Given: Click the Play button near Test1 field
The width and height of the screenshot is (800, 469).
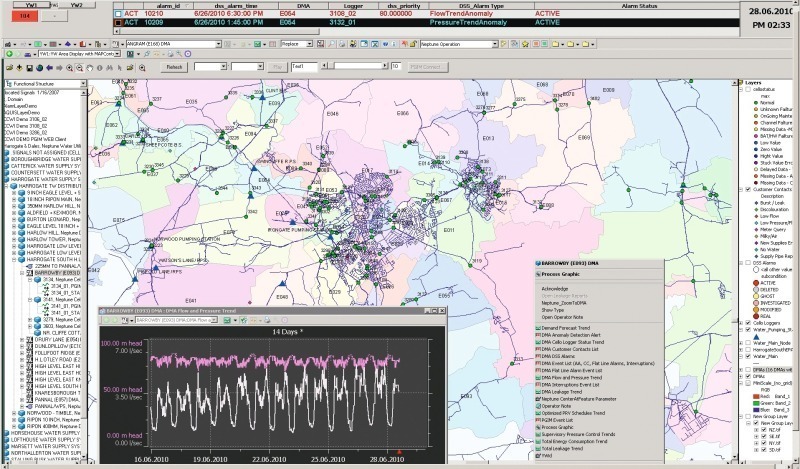Looking at the screenshot, I should (x=278, y=67).
